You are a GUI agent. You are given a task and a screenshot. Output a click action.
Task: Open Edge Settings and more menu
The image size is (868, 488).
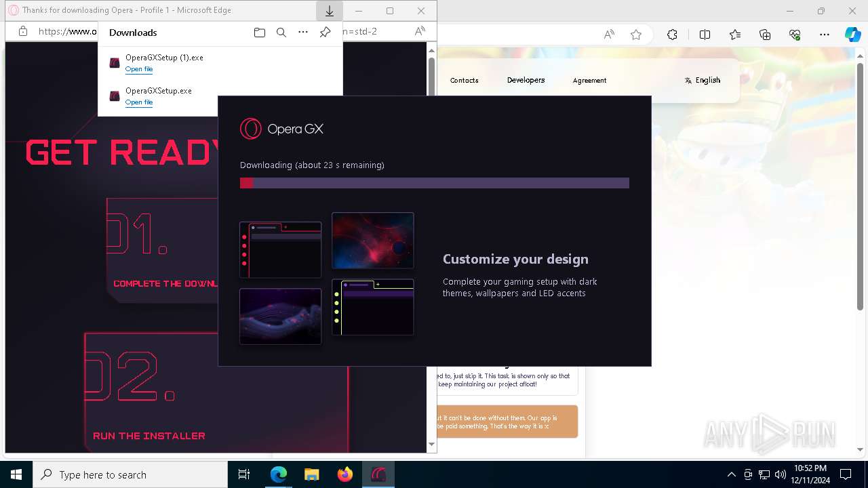pos(825,35)
